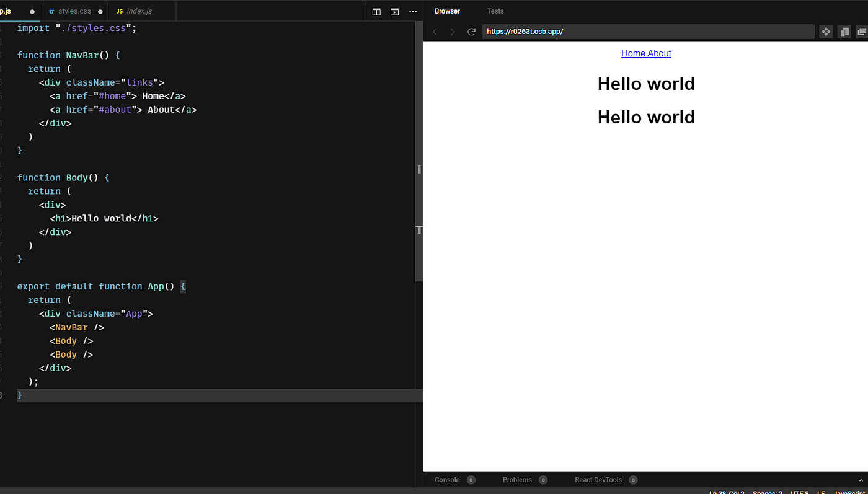This screenshot has height=494, width=868.
Task: Click the About link in the preview
Action: coord(660,53)
